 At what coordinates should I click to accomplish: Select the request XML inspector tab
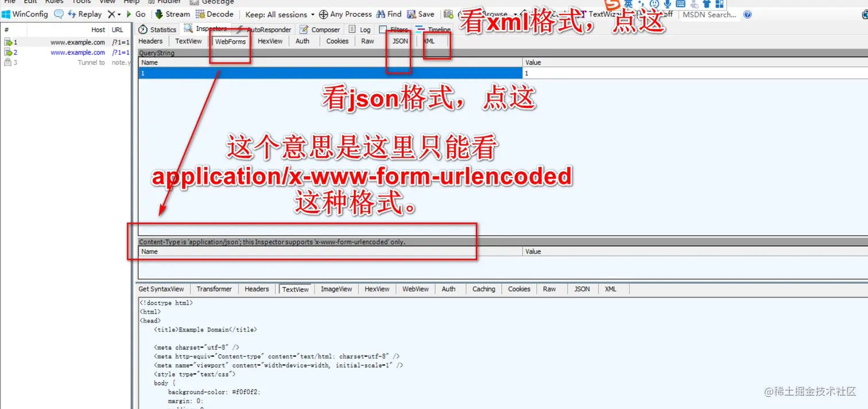(429, 41)
